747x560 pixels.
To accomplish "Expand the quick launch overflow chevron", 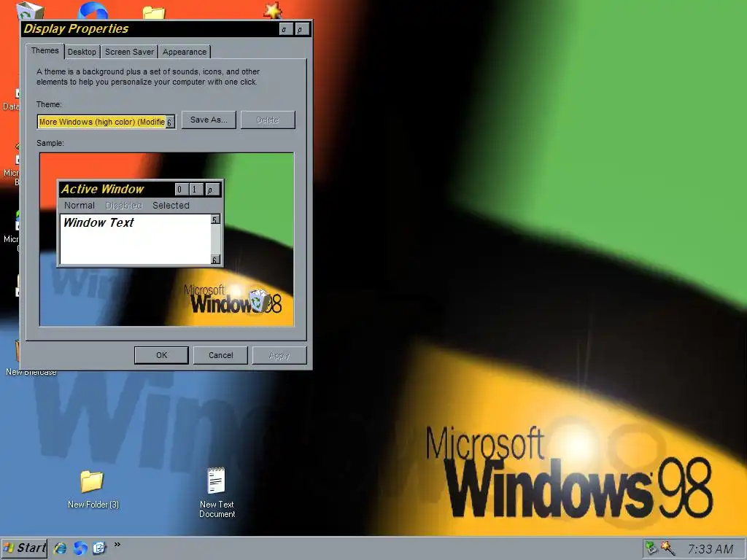I will coord(117,545).
